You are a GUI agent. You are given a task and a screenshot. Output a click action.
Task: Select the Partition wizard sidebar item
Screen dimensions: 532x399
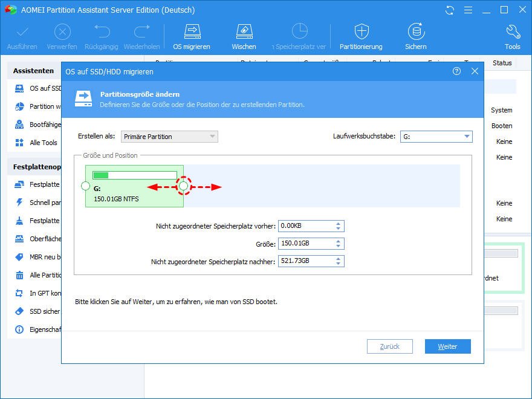coord(38,106)
